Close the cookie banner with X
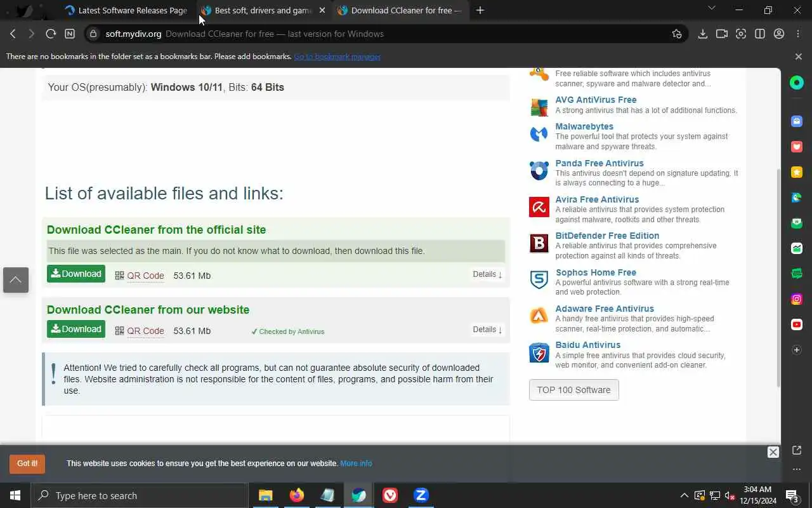 [773, 452]
